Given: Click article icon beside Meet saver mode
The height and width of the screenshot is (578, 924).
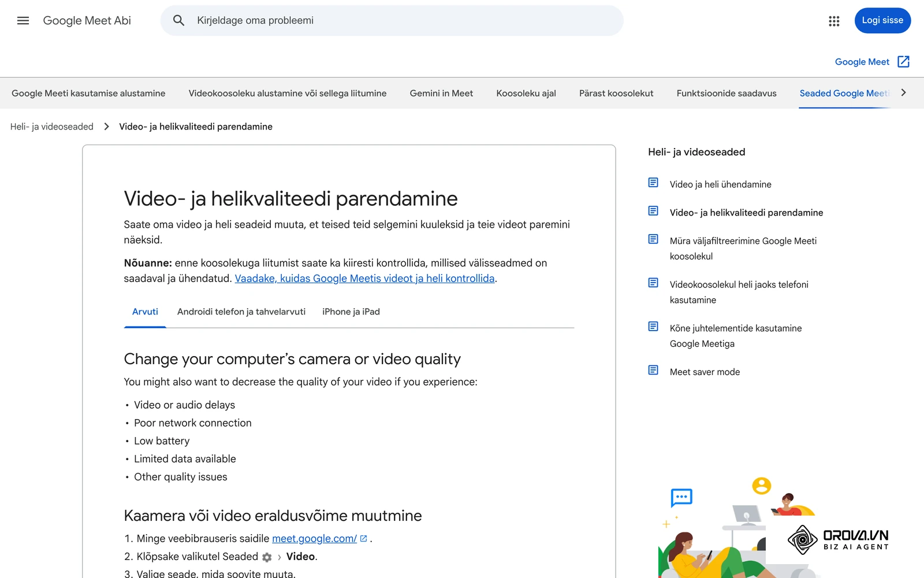Looking at the screenshot, I should coord(653,370).
